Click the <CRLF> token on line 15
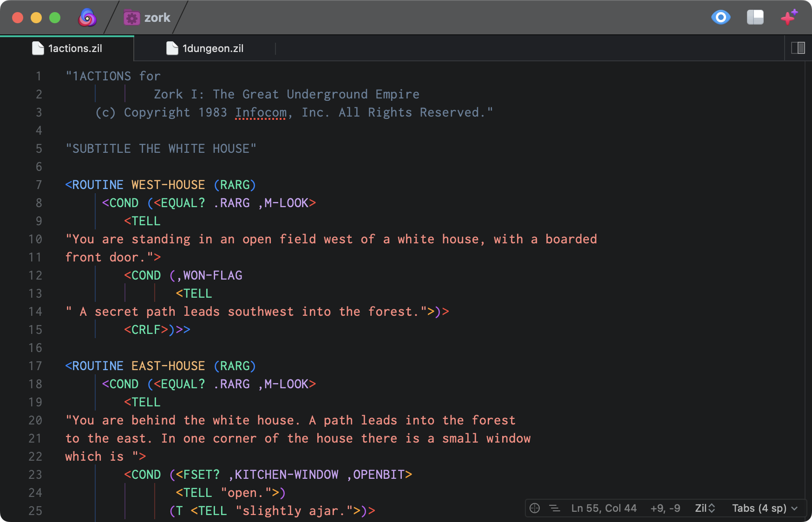812x522 pixels. tap(146, 330)
